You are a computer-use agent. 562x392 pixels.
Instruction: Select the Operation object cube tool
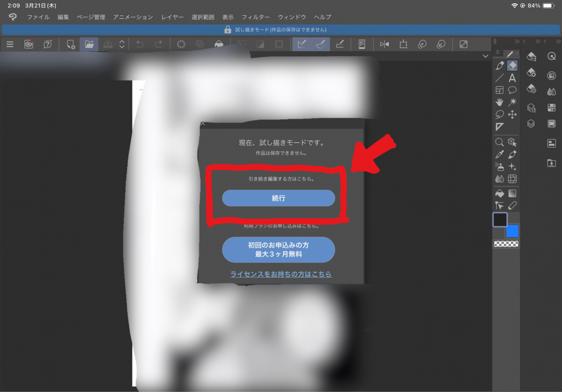(512, 142)
